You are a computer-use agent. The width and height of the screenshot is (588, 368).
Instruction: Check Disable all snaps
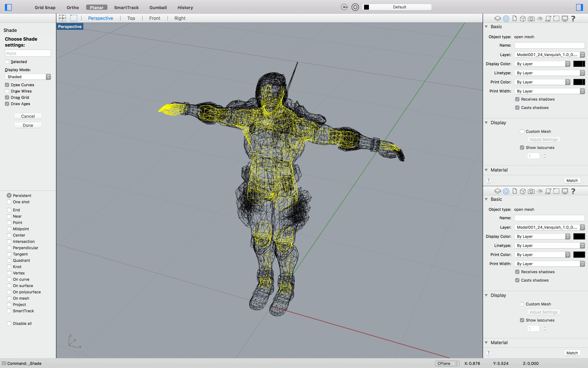click(x=9, y=323)
